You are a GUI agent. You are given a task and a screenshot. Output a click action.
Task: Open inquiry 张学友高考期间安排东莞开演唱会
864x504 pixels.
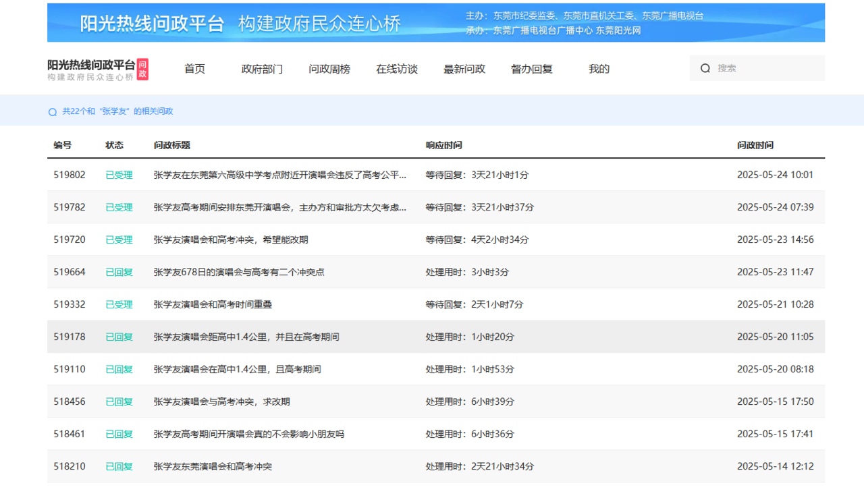click(x=280, y=207)
